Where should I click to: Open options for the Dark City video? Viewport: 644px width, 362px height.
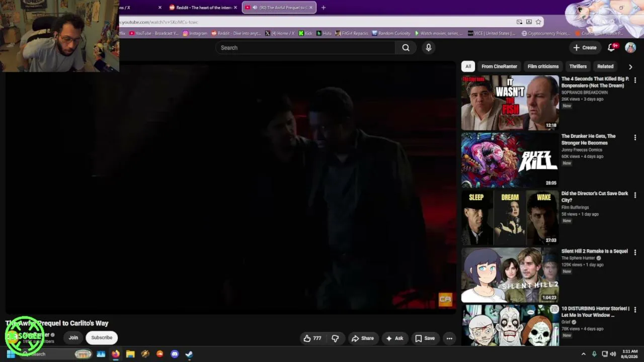635,195
